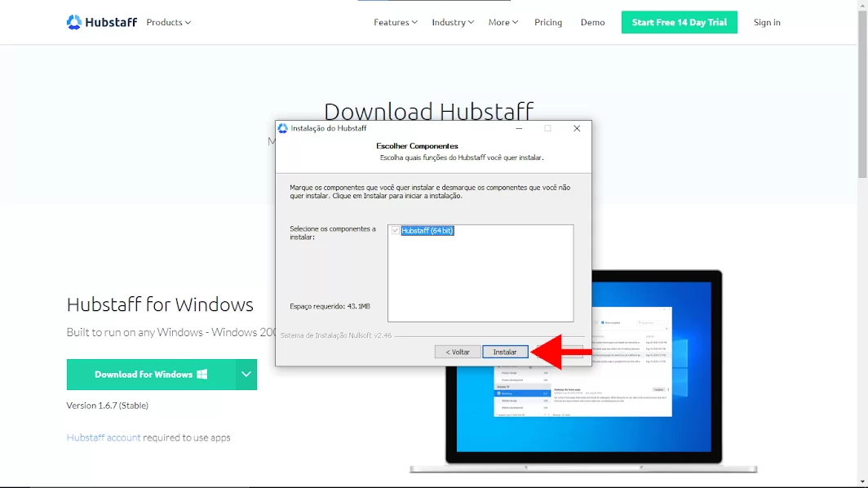Open the Industry dropdown
The image size is (868, 488).
click(453, 22)
